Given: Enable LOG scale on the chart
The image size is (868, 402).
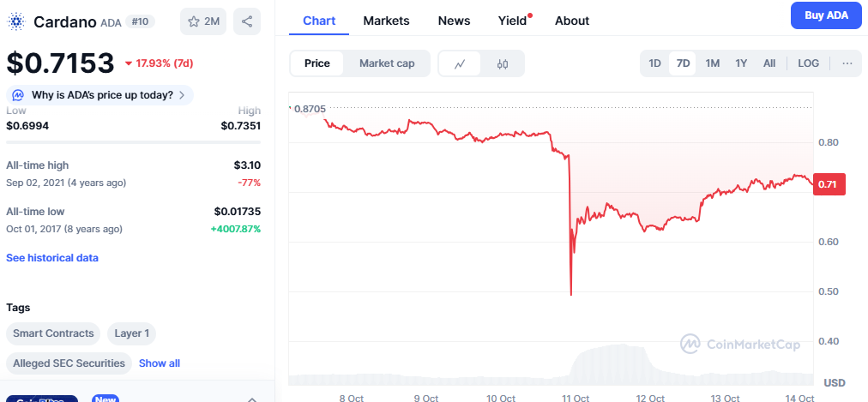Looking at the screenshot, I should (808, 63).
